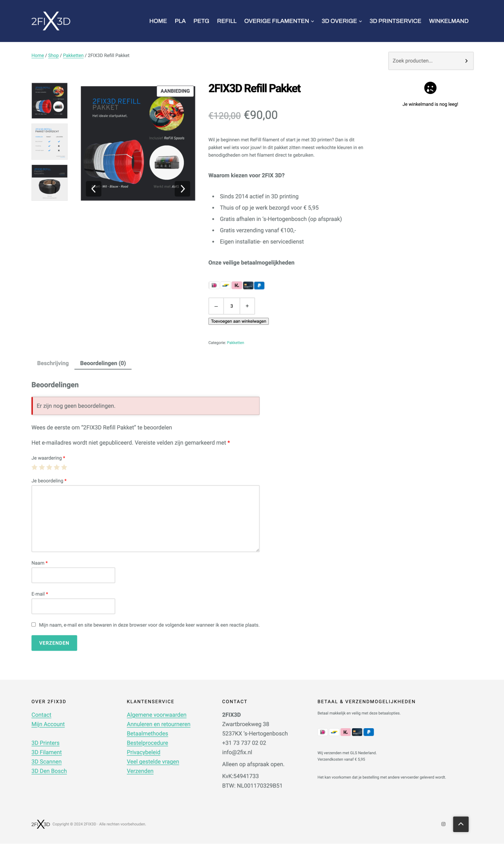Select the five-star rating
This screenshot has height=844, width=504.
pos(64,467)
